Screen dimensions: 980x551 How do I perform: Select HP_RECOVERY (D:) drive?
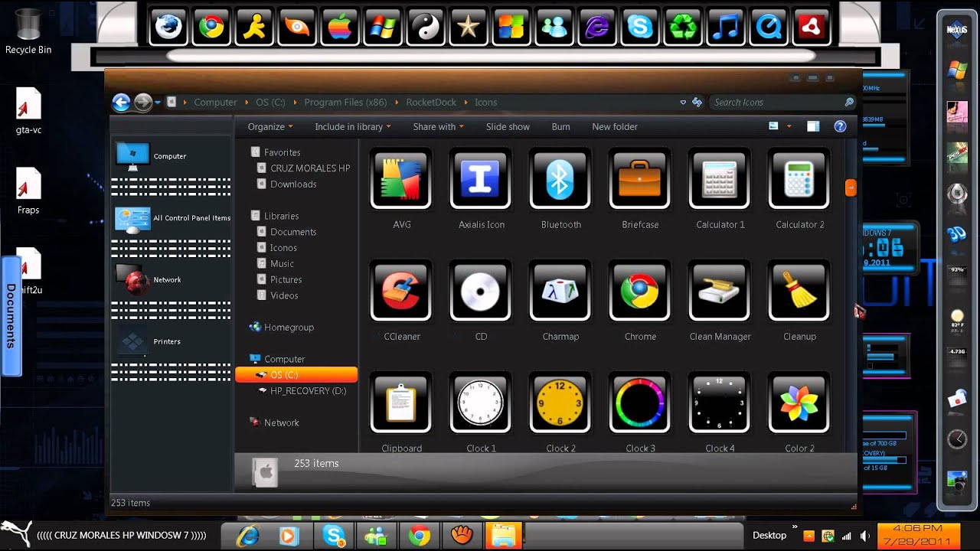point(308,390)
